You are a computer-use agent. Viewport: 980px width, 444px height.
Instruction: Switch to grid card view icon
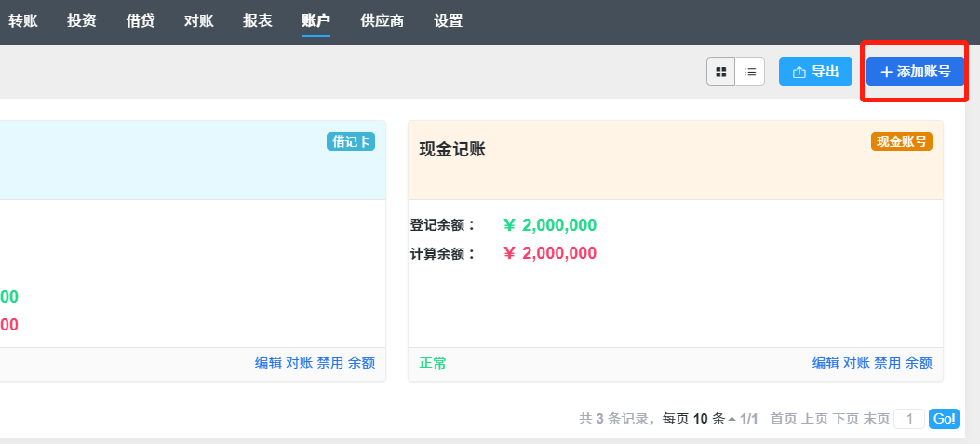[x=720, y=72]
